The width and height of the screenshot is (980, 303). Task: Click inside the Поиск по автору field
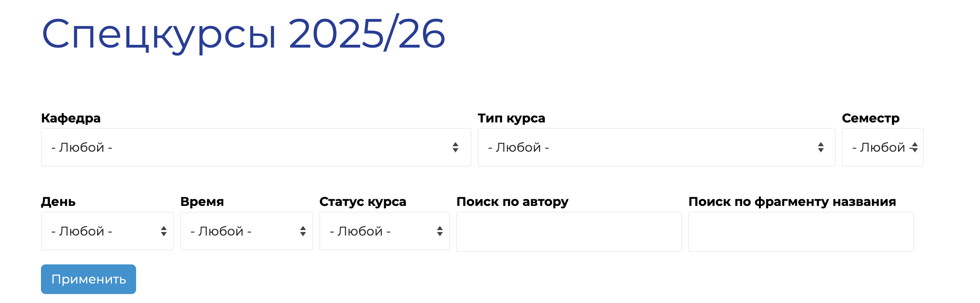coord(569,231)
